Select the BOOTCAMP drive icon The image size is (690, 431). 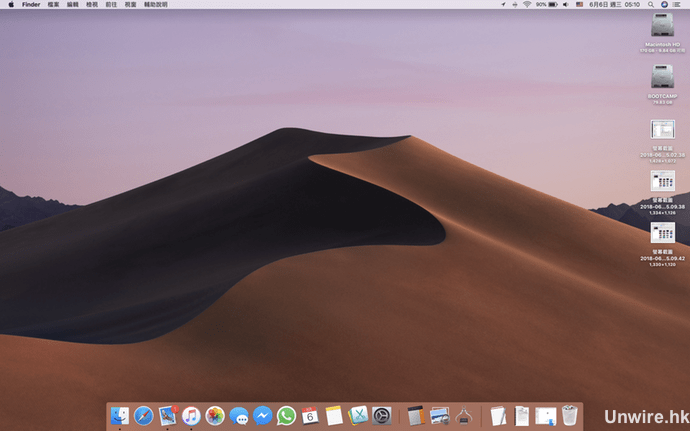click(x=662, y=77)
